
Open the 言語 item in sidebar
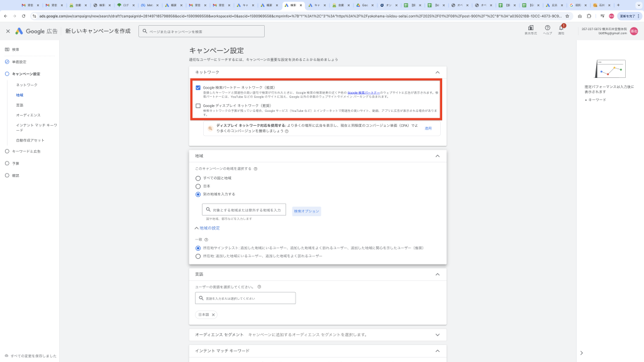point(20,105)
